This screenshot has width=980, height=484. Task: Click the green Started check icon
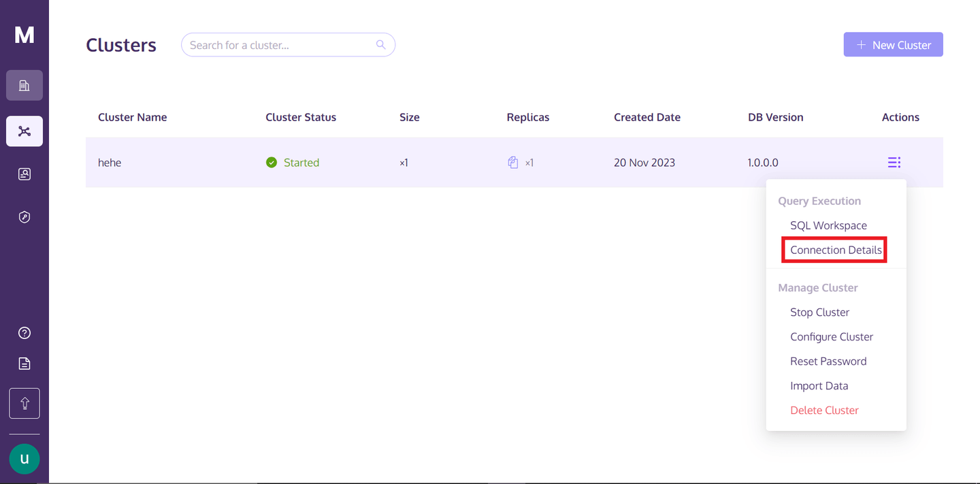pos(272,162)
